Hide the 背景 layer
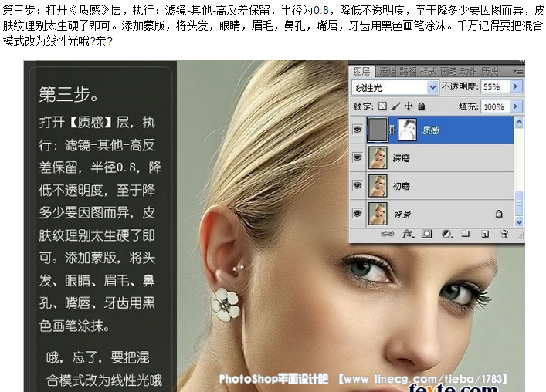 (358, 213)
